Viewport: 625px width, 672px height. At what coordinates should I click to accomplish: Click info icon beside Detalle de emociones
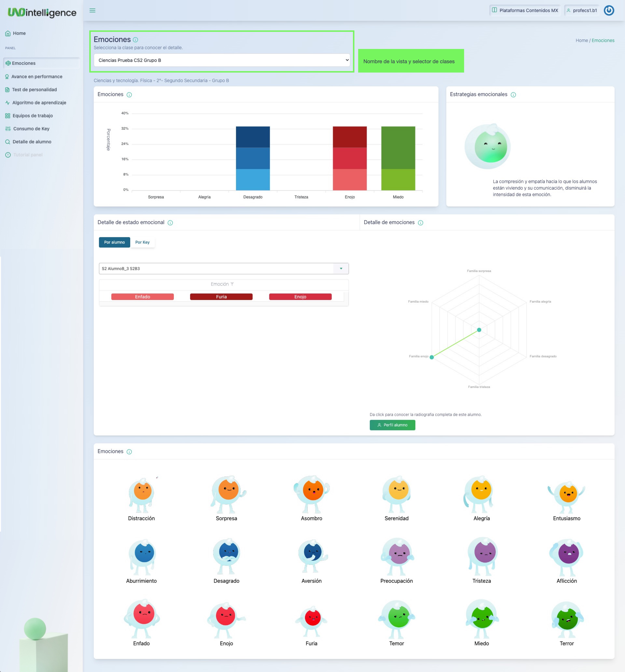[420, 223]
